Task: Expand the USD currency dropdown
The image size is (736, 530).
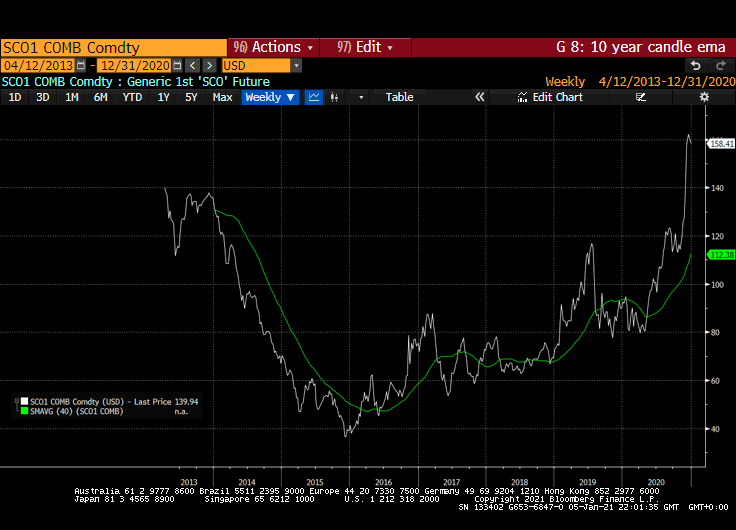Action: pos(296,65)
